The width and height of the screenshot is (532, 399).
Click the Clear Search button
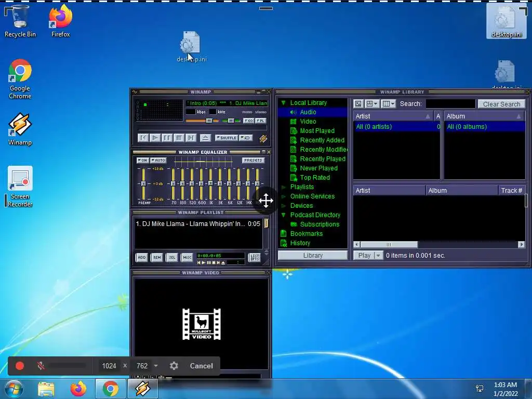click(x=501, y=104)
